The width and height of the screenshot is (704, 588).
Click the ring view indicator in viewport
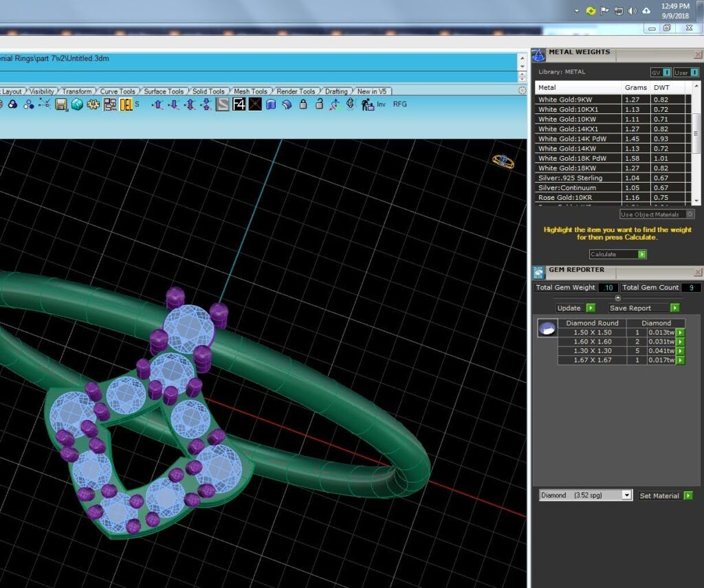tap(503, 161)
